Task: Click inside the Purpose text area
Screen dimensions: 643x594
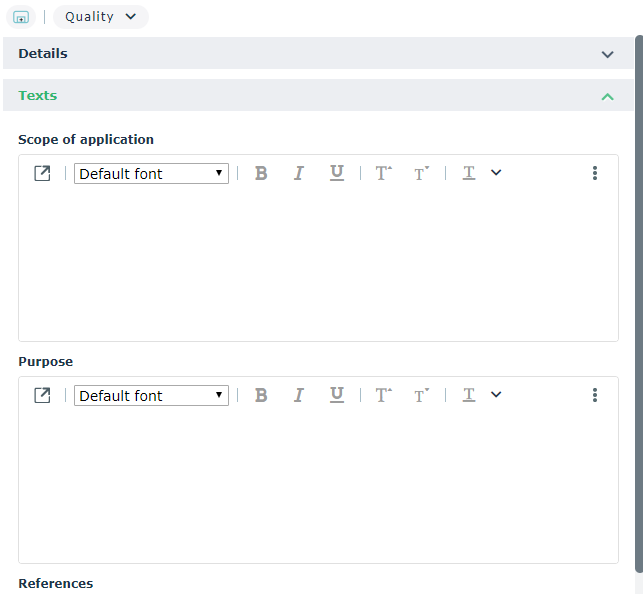Action: tap(318, 487)
